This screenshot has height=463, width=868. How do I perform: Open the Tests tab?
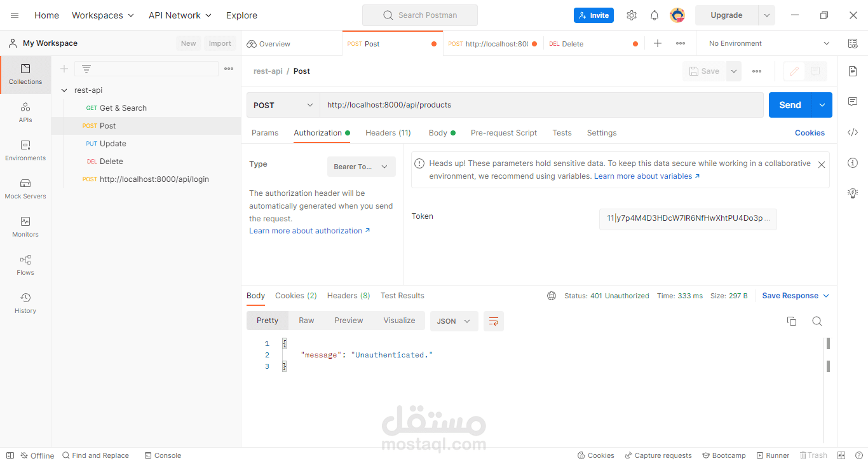(x=562, y=133)
